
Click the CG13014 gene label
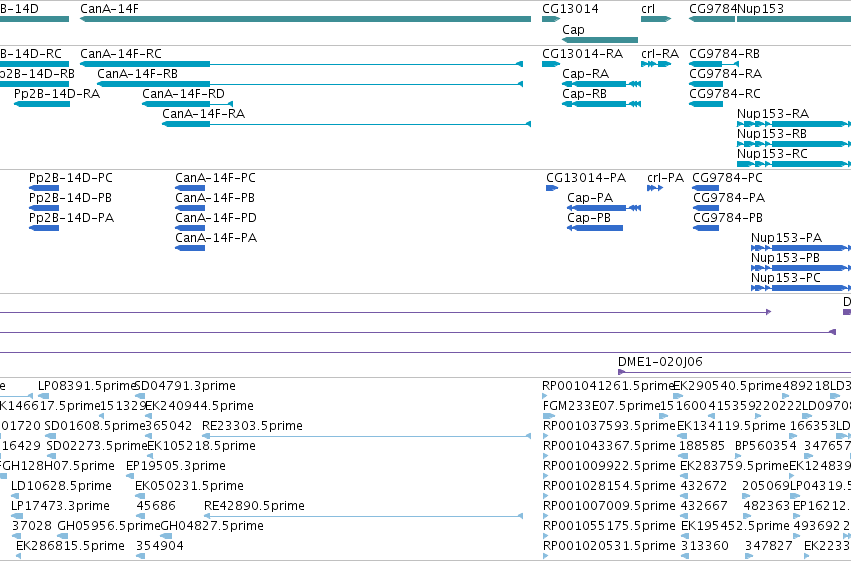click(570, 9)
